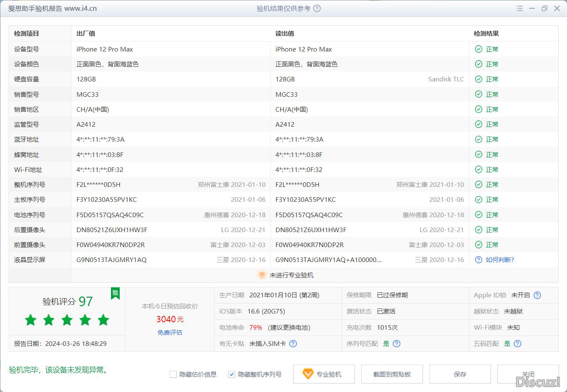Click the 出厂值 column header
The height and width of the screenshot is (392, 567).
pyautogui.click(x=86, y=34)
